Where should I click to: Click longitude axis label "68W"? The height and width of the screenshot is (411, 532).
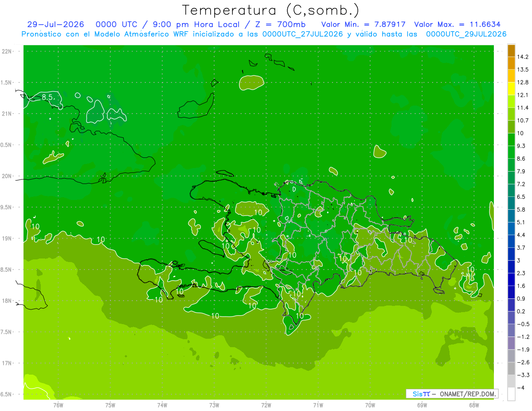pyautogui.click(x=474, y=405)
